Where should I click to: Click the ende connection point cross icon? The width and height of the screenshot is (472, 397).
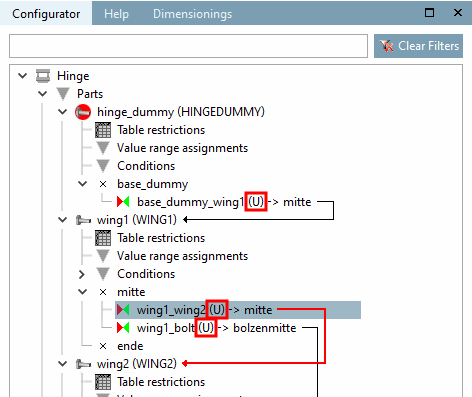click(103, 346)
